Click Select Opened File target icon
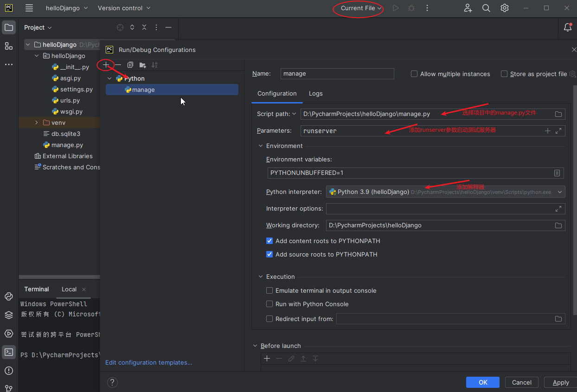 click(x=120, y=27)
